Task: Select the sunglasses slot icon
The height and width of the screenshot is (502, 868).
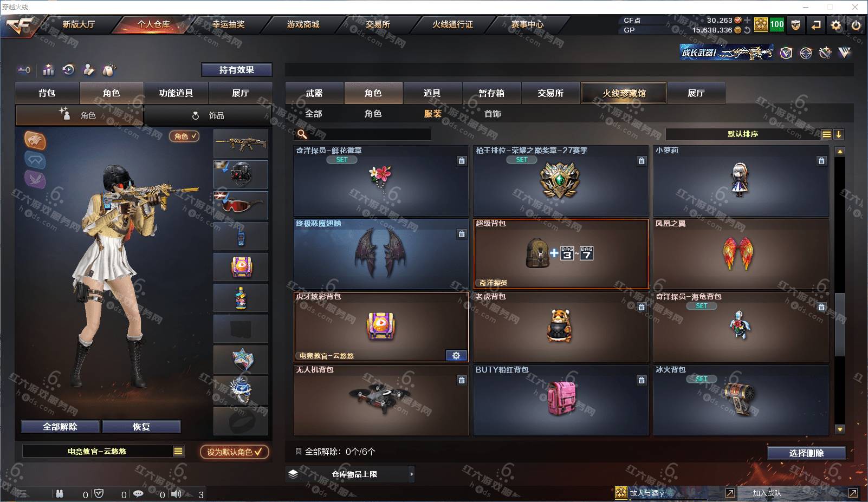Action: pyautogui.click(x=241, y=205)
